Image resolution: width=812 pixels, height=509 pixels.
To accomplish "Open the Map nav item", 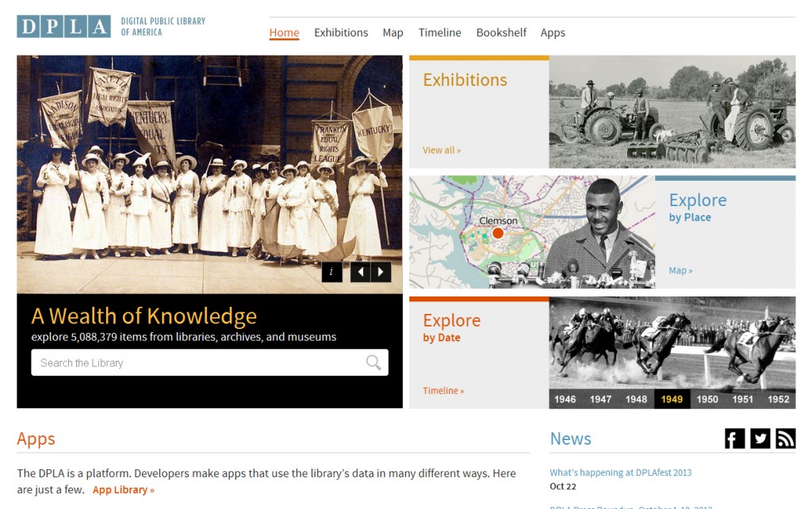I will tap(393, 33).
